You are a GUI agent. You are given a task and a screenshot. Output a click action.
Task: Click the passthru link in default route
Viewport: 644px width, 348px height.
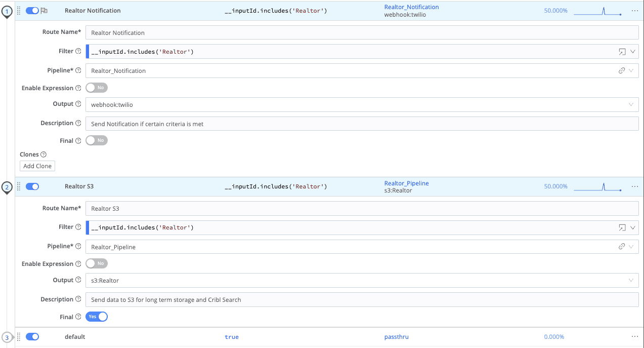coord(396,337)
